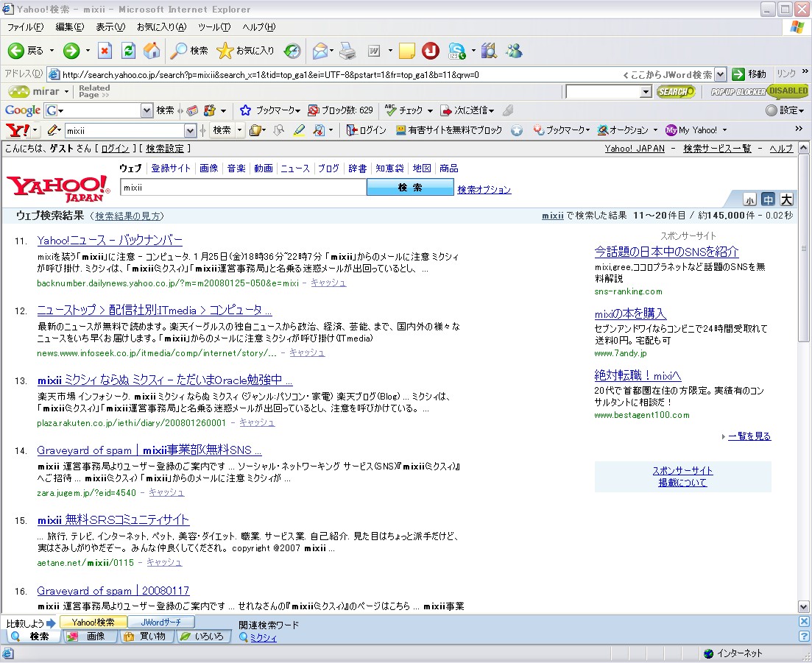Refresh the page using the refresh icon
This screenshot has height=663, width=812.
coord(128,50)
